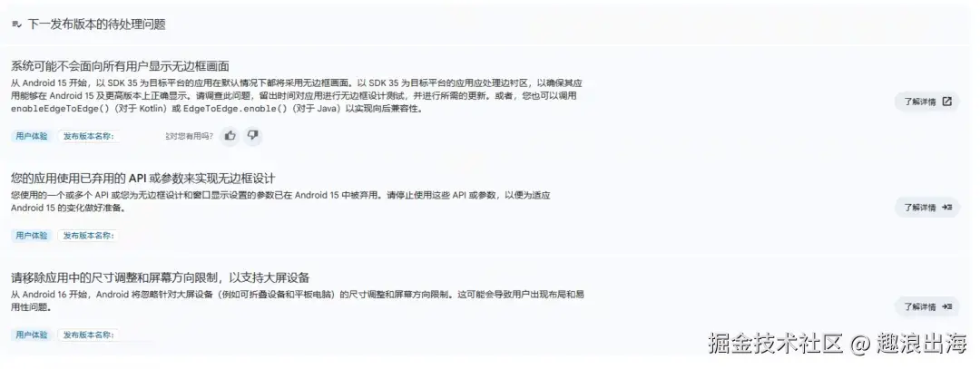Select the 用户体验 tag under the deprecated API issue

coord(32,236)
